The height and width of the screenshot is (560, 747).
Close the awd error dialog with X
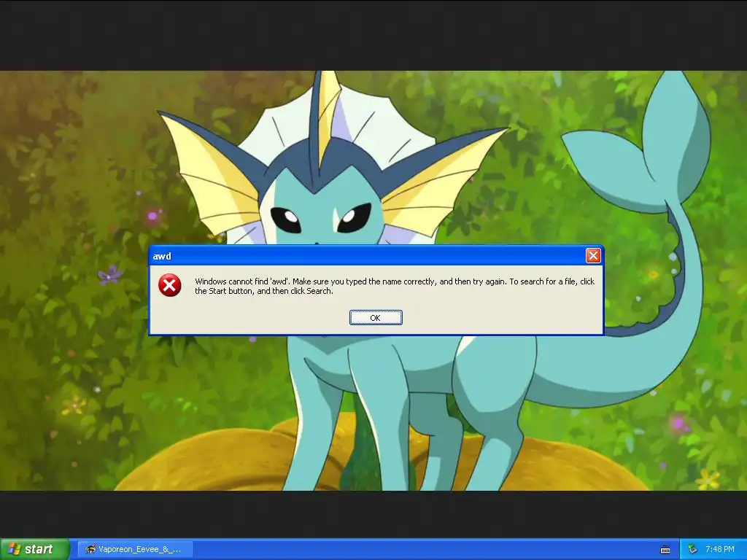[592, 256]
